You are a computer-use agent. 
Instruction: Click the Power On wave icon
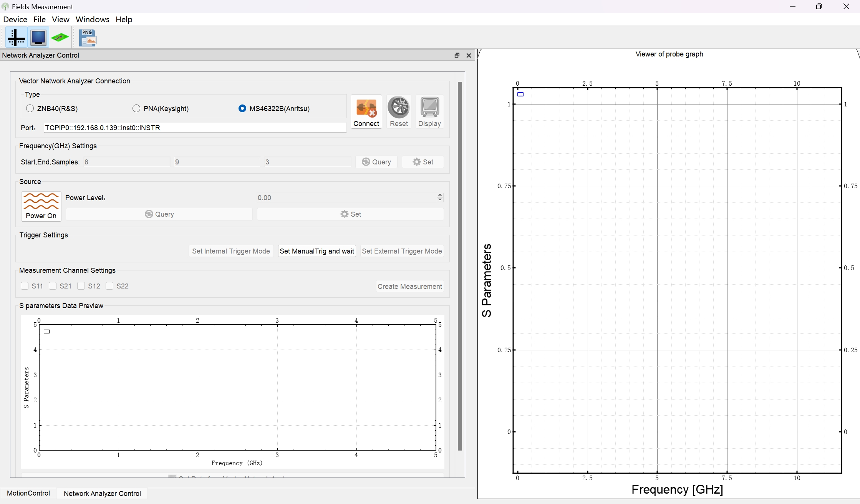pos(41,206)
